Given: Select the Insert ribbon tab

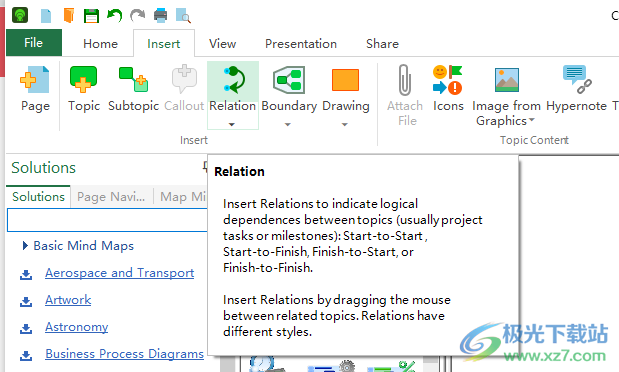Looking at the screenshot, I should (164, 43).
